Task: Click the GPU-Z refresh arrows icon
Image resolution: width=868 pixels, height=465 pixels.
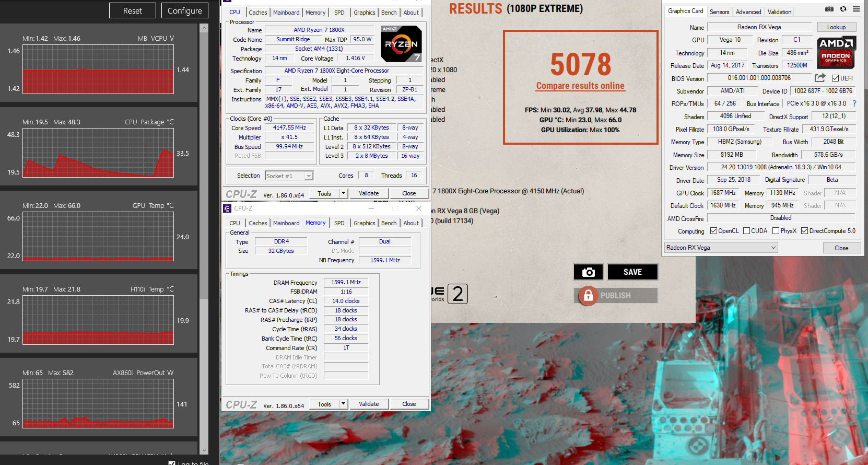Action: point(843,9)
